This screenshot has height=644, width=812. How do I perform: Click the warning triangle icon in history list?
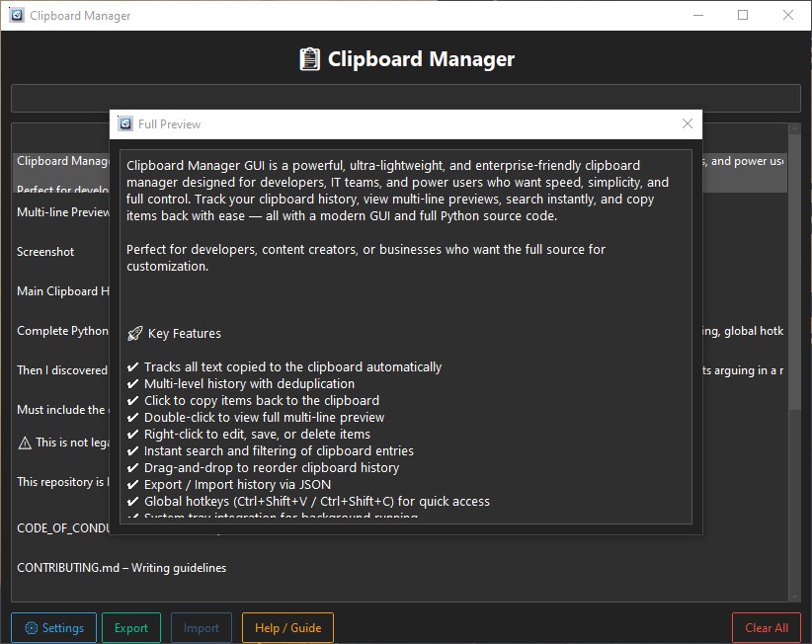click(25, 443)
